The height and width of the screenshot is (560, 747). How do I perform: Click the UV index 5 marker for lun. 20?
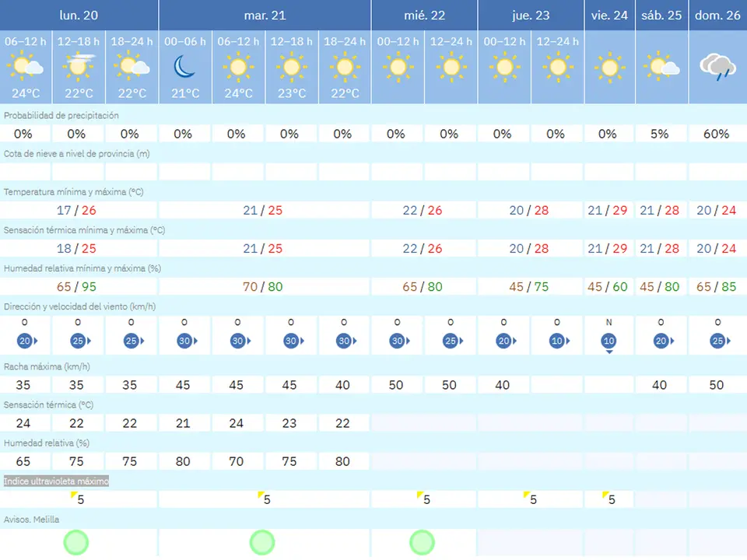pos(78,499)
